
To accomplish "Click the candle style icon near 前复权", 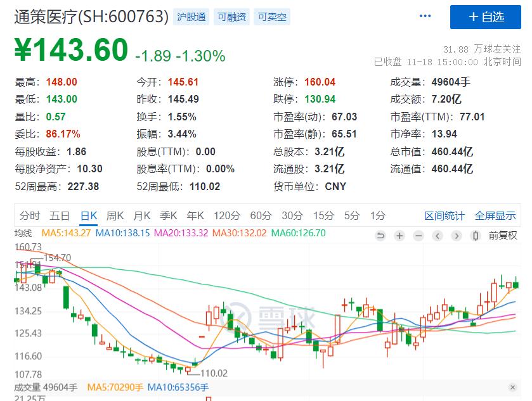I will click(476, 236).
